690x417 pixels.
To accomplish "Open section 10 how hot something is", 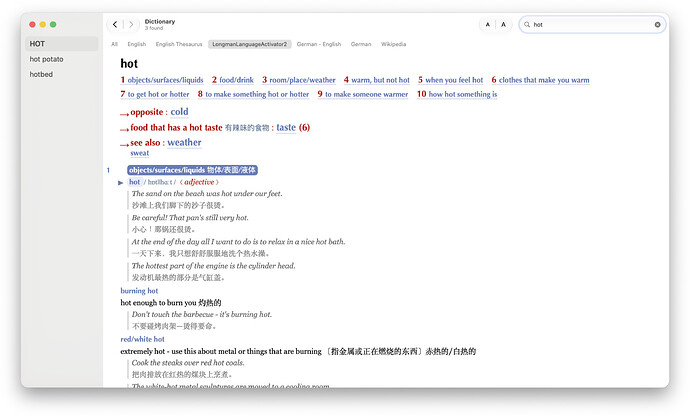I will (x=463, y=94).
